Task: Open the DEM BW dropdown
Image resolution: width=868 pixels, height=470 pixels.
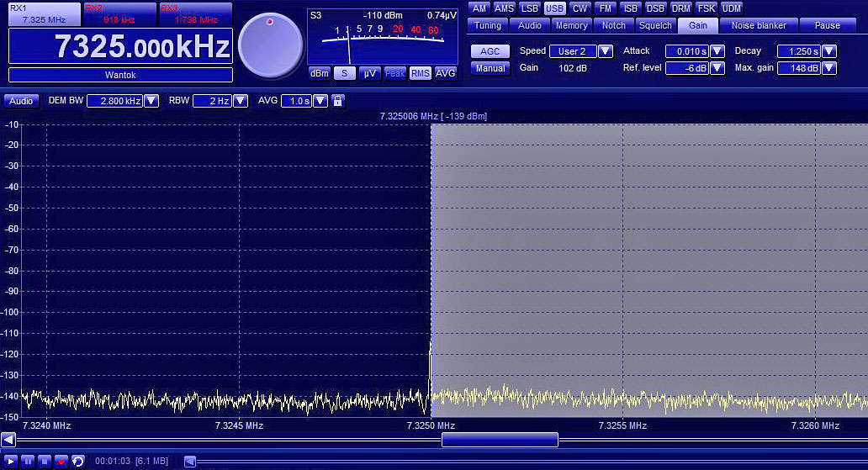Action: [x=151, y=101]
